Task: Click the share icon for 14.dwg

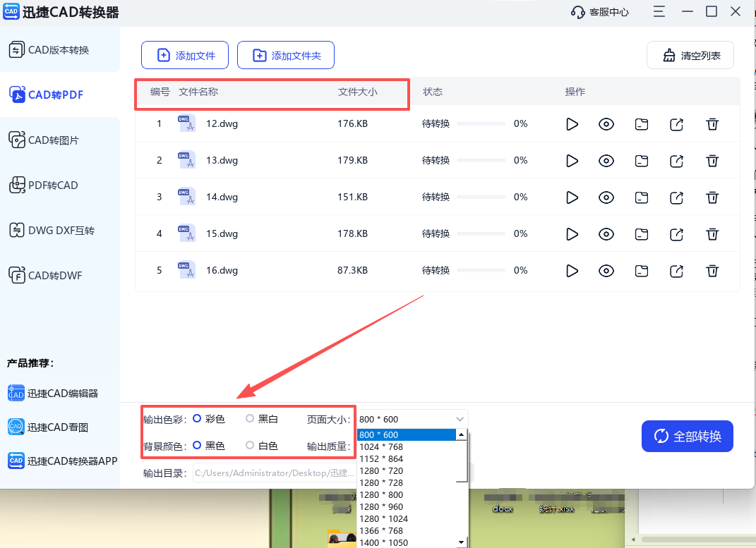Action: (x=676, y=197)
